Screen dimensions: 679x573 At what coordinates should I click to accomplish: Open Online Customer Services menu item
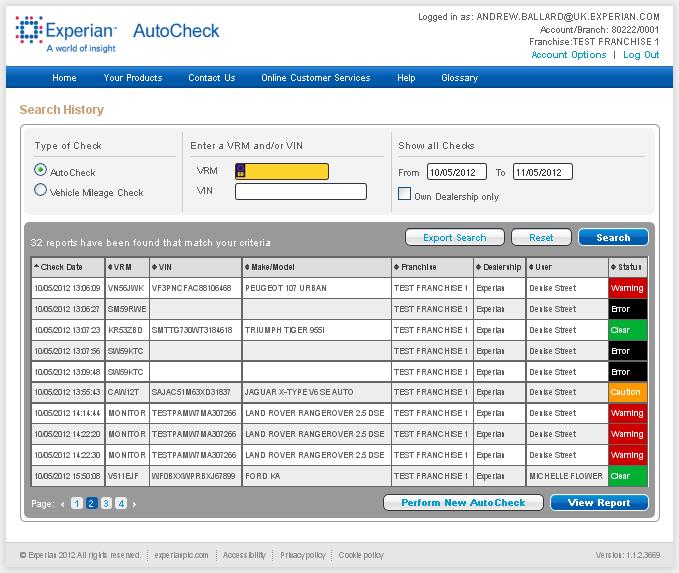[x=316, y=78]
